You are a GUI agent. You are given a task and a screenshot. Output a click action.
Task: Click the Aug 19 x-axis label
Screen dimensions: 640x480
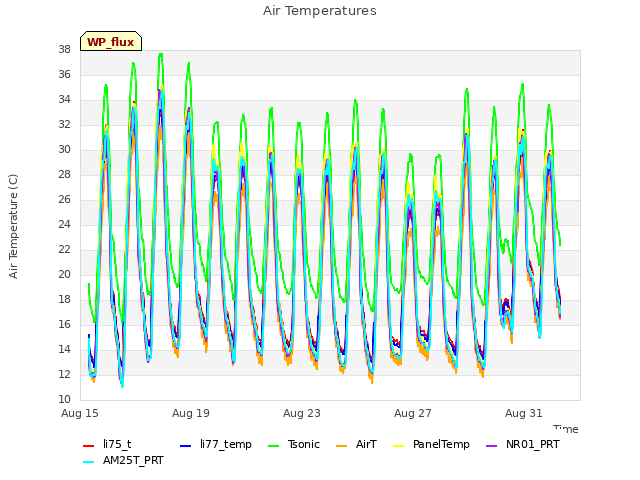tap(191, 413)
